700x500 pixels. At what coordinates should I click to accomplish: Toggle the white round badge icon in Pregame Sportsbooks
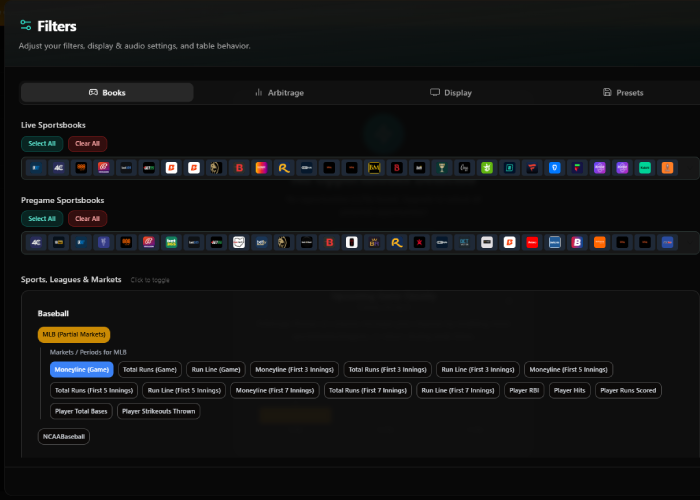(x=239, y=242)
